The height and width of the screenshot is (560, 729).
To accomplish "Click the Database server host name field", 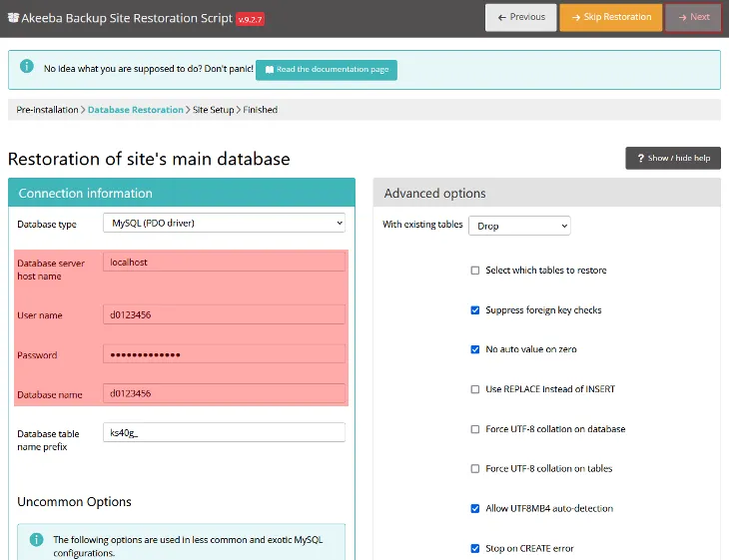I will click(224, 263).
